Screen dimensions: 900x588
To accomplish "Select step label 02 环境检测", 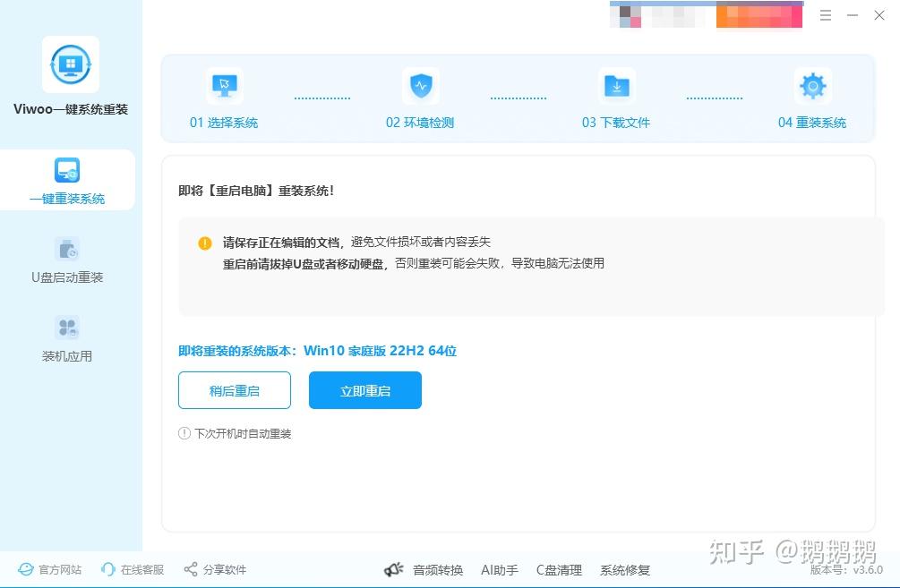I will [x=420, y=123].
